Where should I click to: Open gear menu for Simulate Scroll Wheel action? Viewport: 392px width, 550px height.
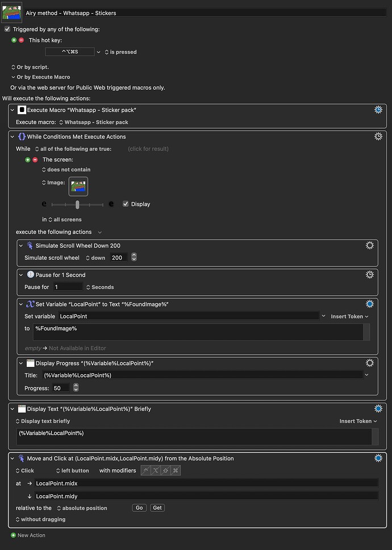pyautogui.click(x=369, y=246)
